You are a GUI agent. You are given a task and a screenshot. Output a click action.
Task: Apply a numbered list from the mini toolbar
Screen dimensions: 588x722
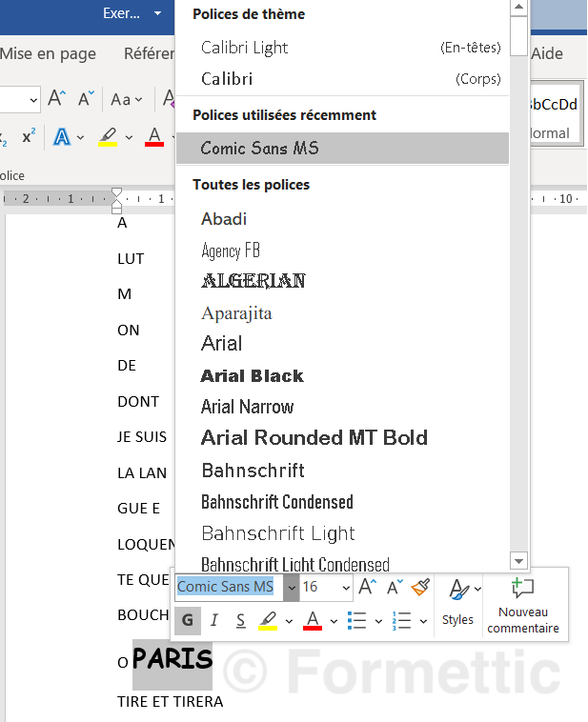click(x=401, y=621)
